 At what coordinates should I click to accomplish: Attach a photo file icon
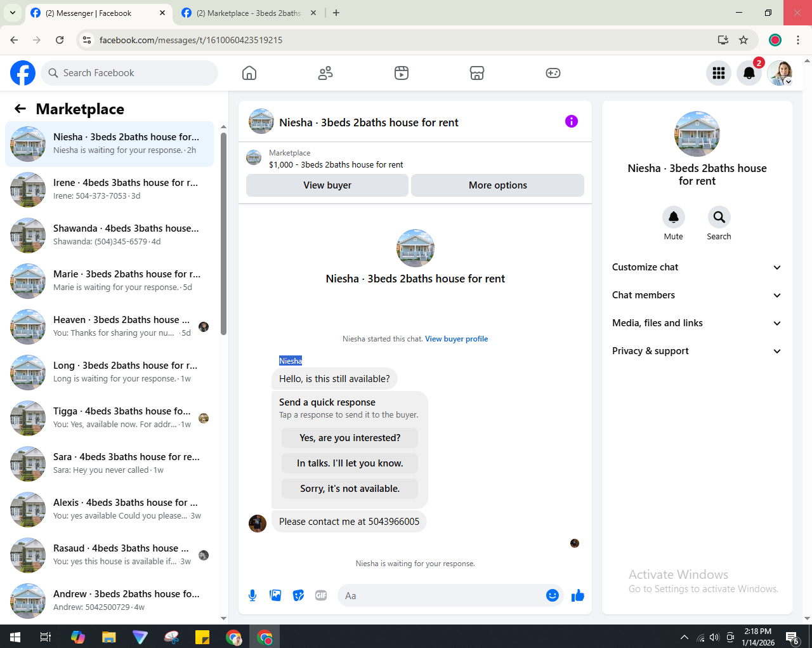coord(275,595)
